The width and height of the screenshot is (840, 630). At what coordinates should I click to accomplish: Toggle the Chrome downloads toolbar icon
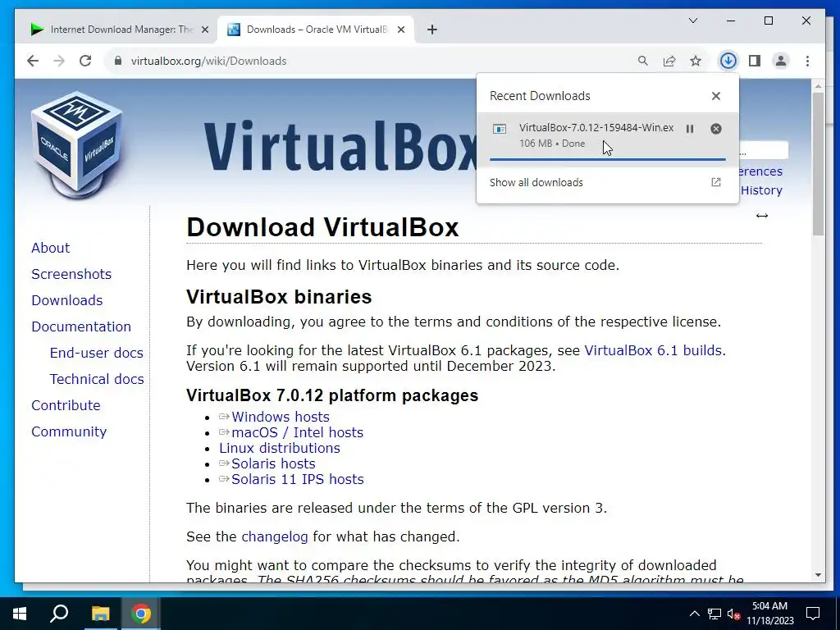coord(728,61)
